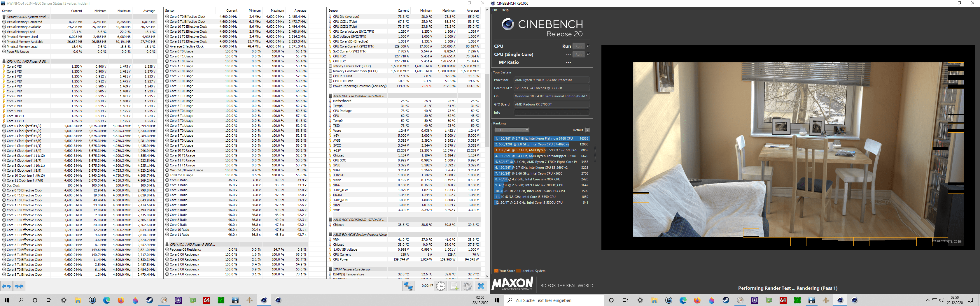Select the 'Package C6 Residency' sensor row
Viewport: 980px width, 306px height.
point(236,249)
